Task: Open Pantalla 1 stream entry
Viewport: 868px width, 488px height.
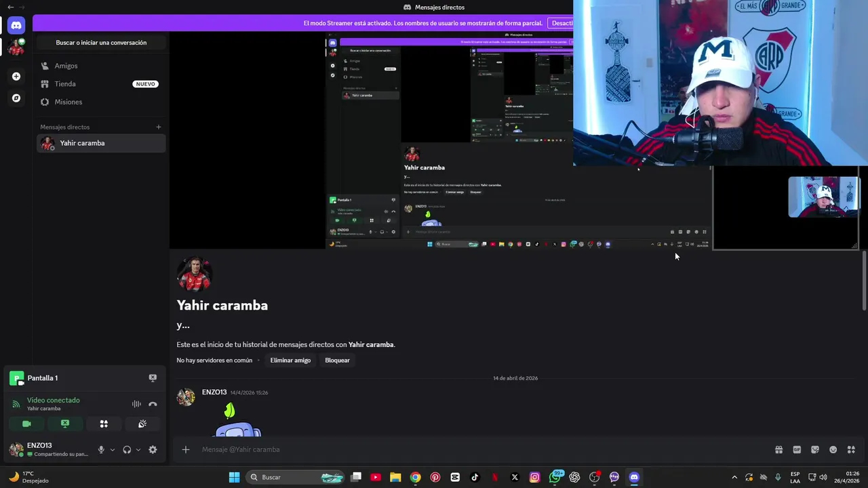Action: pos(42,378)
